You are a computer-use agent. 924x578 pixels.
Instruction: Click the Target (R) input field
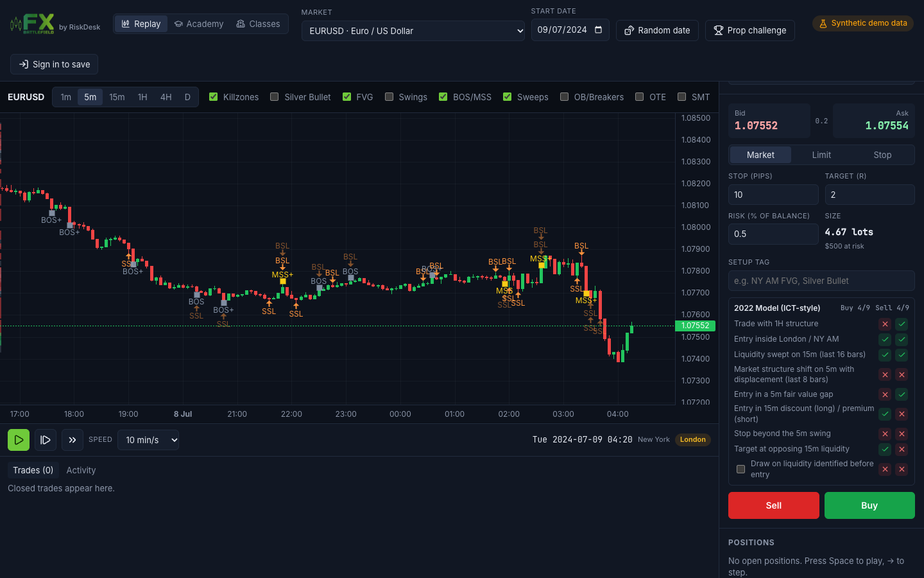[870, 195]
